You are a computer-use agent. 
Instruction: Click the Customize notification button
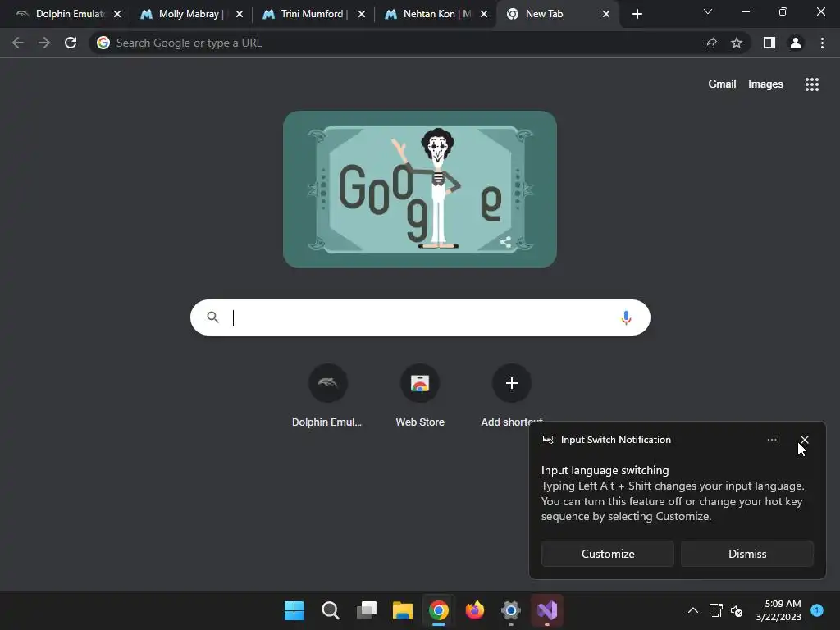click(x=608, y=554)
